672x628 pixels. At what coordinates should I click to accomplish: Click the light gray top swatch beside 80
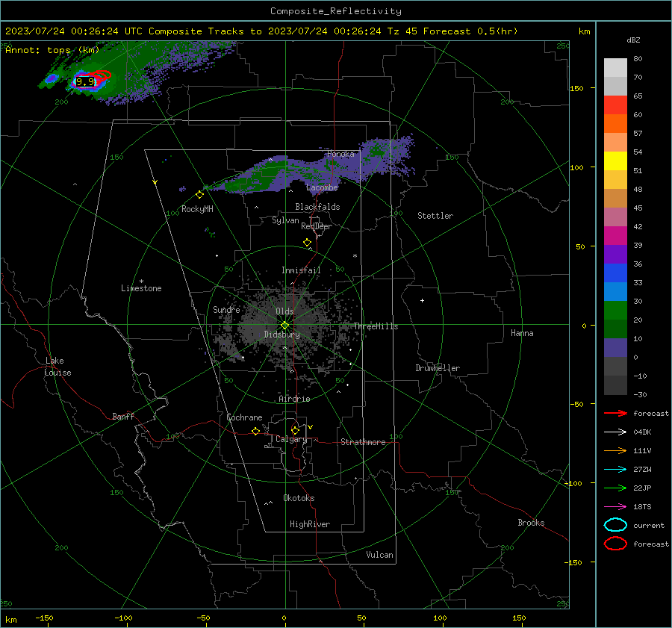tap(615, 68)
